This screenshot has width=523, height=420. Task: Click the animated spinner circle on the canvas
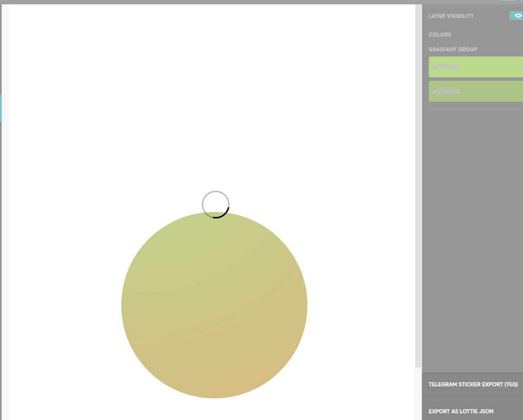click(216, 204)
